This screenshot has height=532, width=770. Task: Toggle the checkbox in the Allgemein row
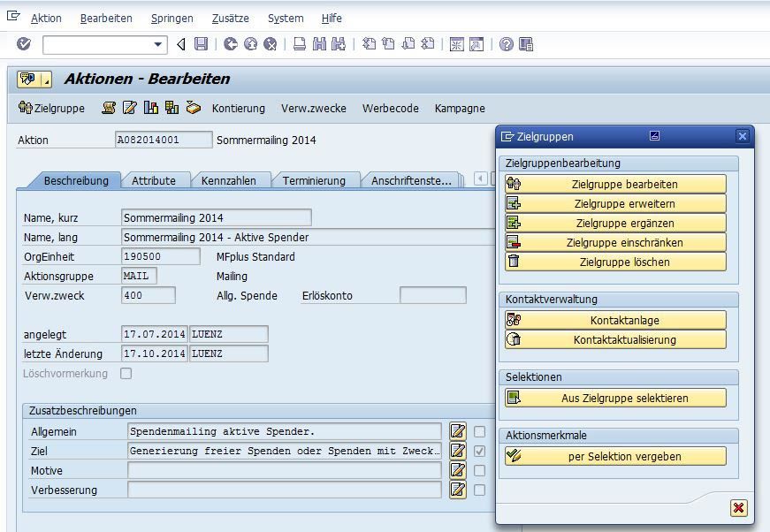(x=480, y=432)
